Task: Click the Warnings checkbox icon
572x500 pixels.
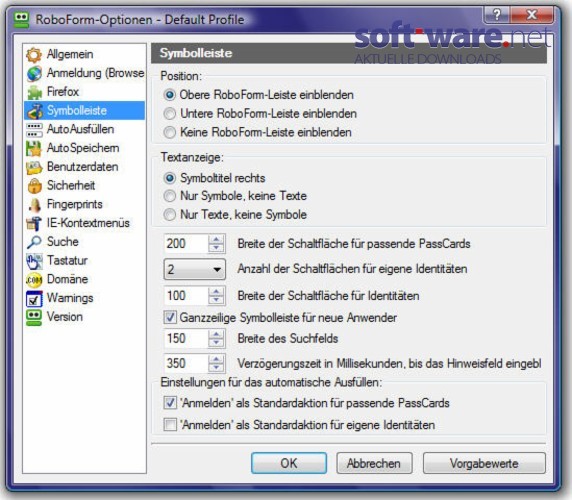Action: click(34, 299)
